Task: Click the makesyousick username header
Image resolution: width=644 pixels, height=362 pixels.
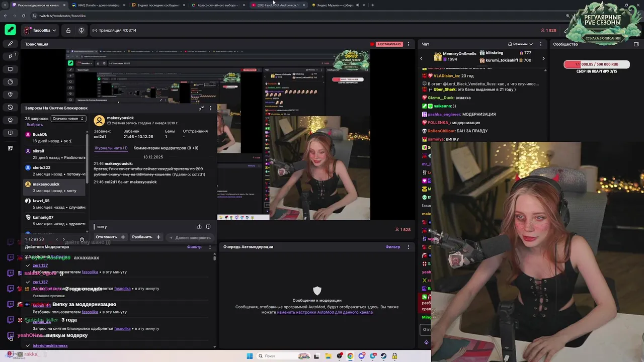Action: (x=120, y=118)
